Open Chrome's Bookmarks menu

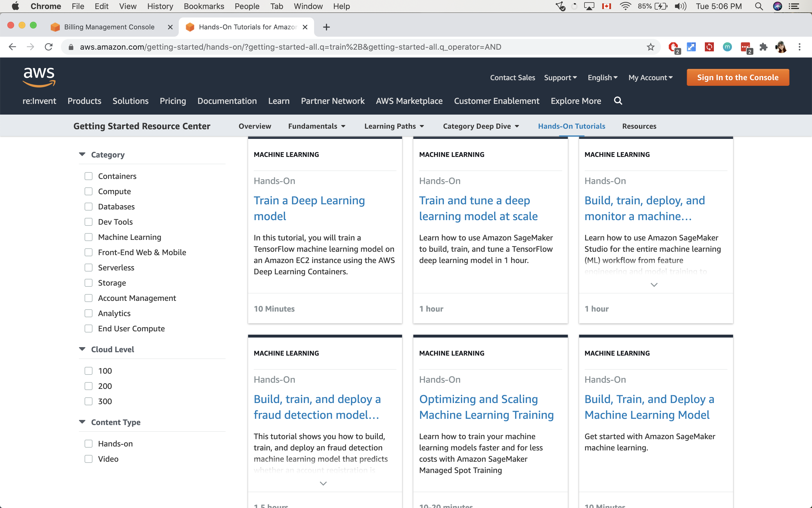pos(204,6)
